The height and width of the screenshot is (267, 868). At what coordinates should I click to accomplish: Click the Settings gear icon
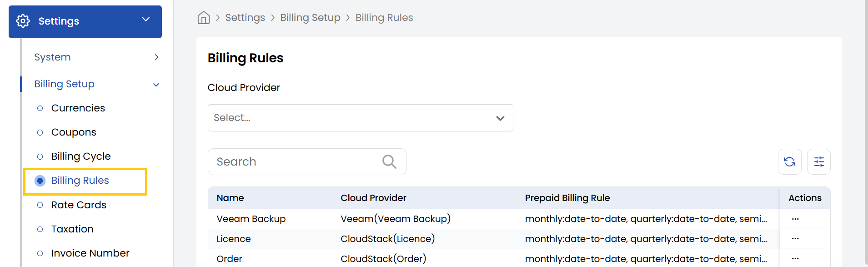pyautogui.click(x=23, y=21)
